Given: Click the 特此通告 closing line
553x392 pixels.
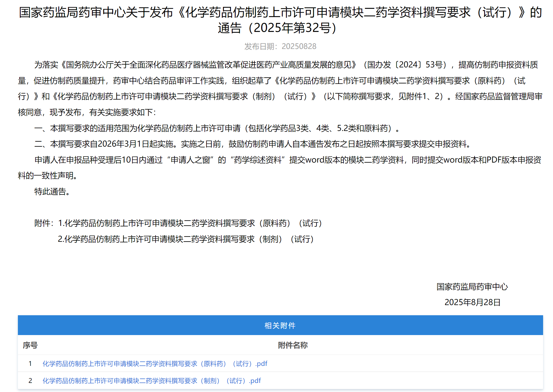Looking at the screenshot, I should [x=52, y=191].
